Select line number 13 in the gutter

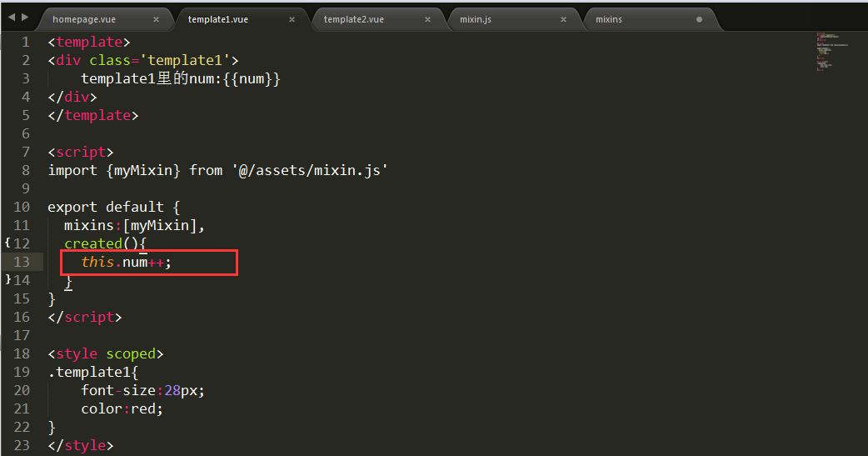[x=22, y=262]
